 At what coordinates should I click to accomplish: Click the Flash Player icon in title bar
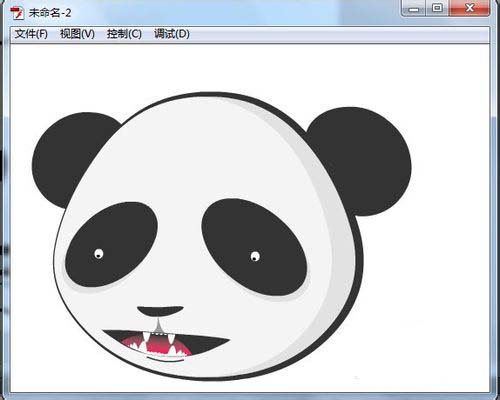click(x=17, y=13)
